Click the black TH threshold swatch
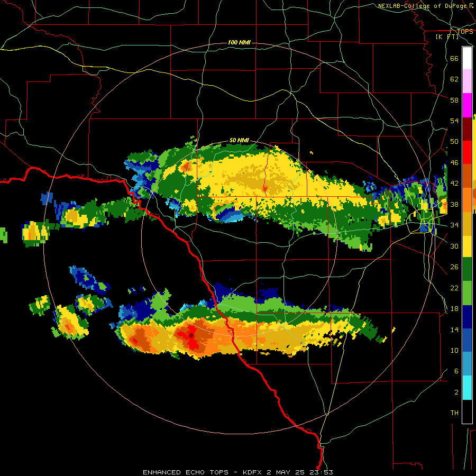Screen dimensions: 476x476 point(467,411)
